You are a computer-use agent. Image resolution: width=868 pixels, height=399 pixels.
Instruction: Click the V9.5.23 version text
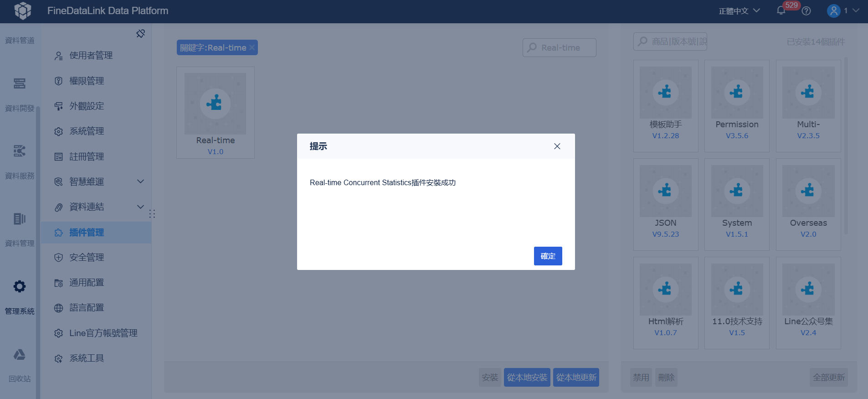coord(666,234)
